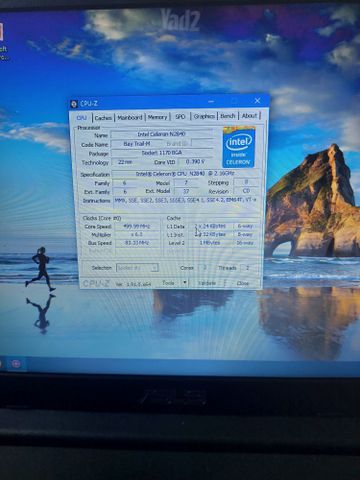Screen dimensions: 360x480
Task: Show the About tab
Action: point(249,116)
